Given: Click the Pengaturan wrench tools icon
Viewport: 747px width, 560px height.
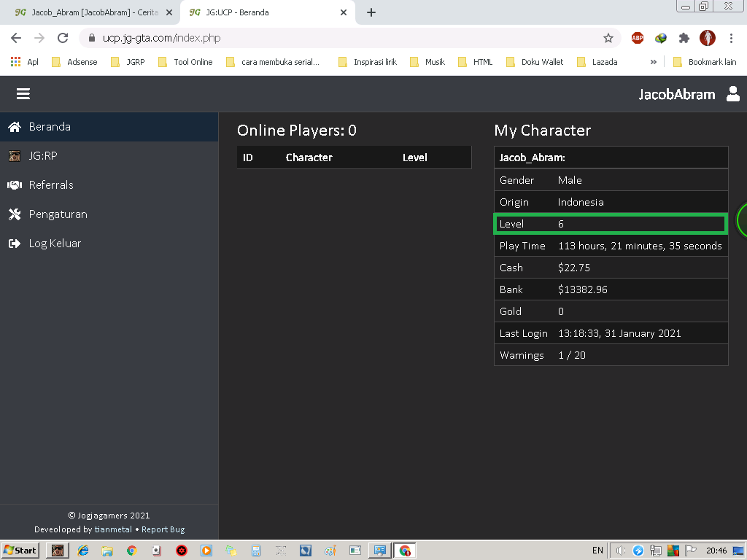Looking at the screenshot, I should click(15, 214).
